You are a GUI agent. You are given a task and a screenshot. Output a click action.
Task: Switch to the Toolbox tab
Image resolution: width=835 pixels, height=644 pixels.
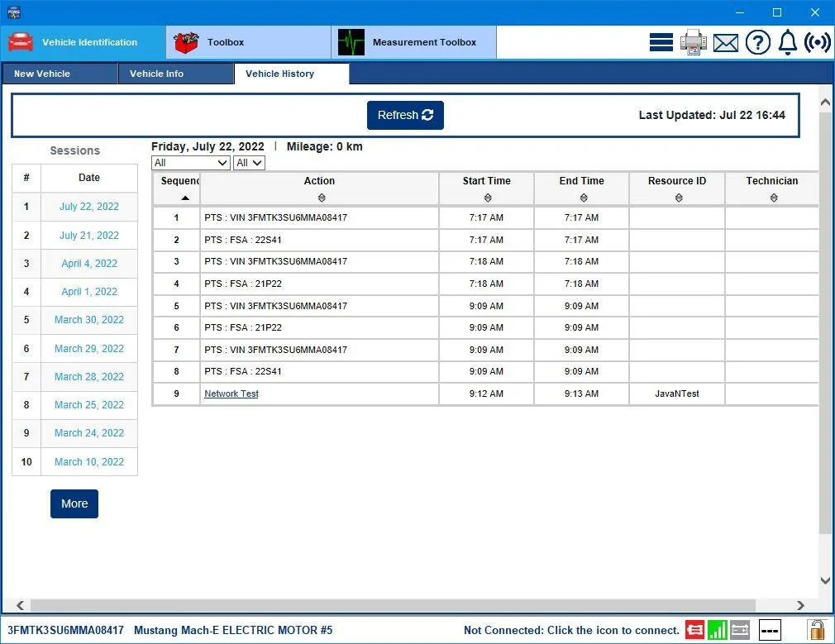click(x=248, y=42)
